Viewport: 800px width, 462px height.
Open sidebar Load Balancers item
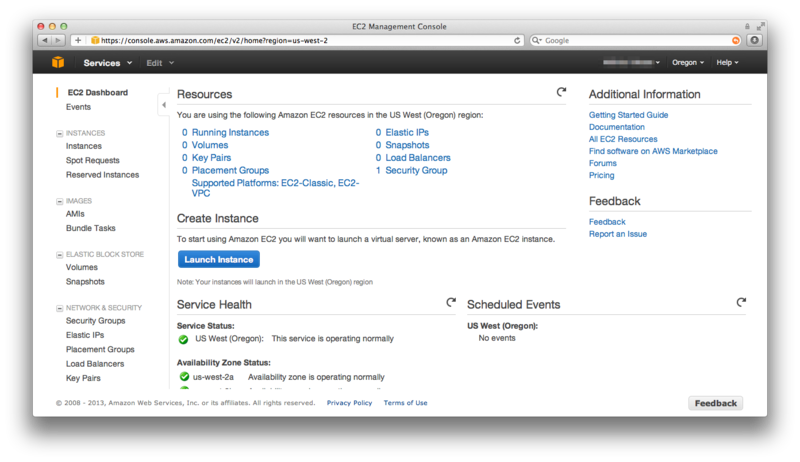95,364
